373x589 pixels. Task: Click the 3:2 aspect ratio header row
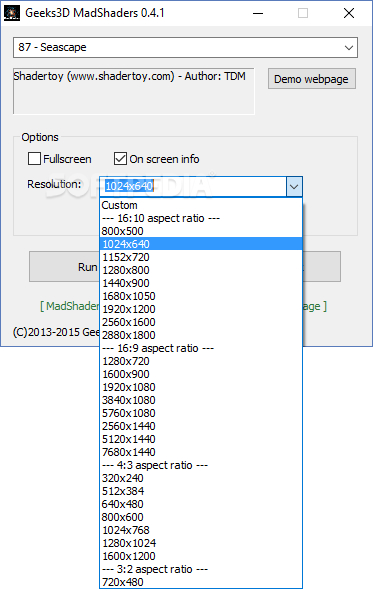coord(201,569)
